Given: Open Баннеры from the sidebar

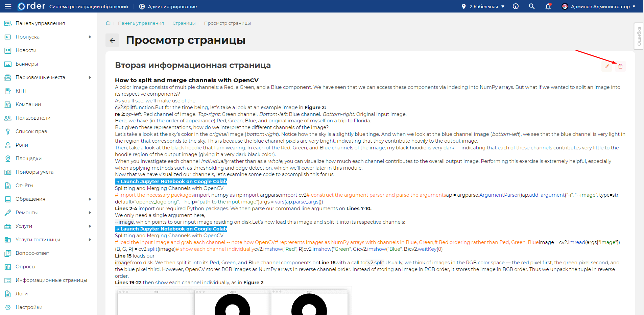Looking at the screenshot, I should (26, 64).
